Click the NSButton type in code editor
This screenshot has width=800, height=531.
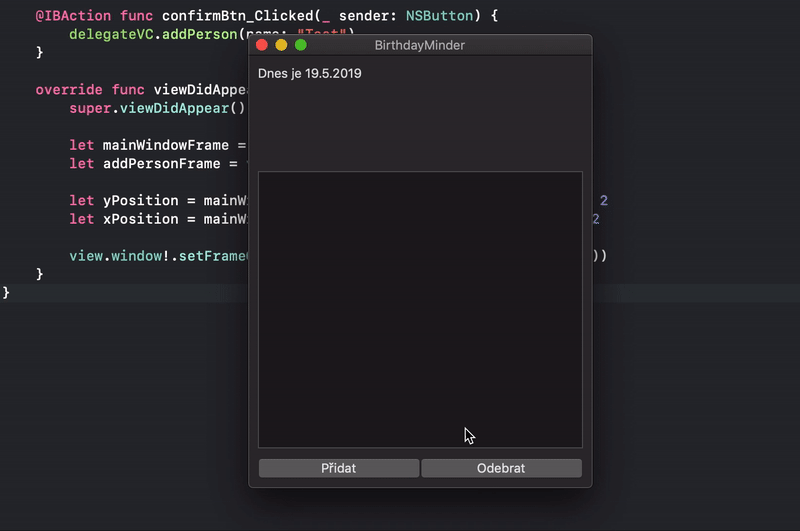click(439, 16)
